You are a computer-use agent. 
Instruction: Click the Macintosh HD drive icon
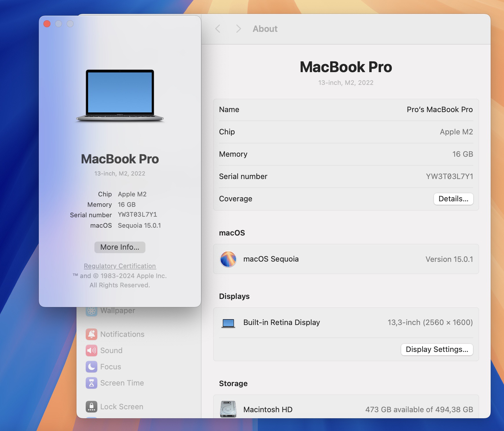click(228, 409)
